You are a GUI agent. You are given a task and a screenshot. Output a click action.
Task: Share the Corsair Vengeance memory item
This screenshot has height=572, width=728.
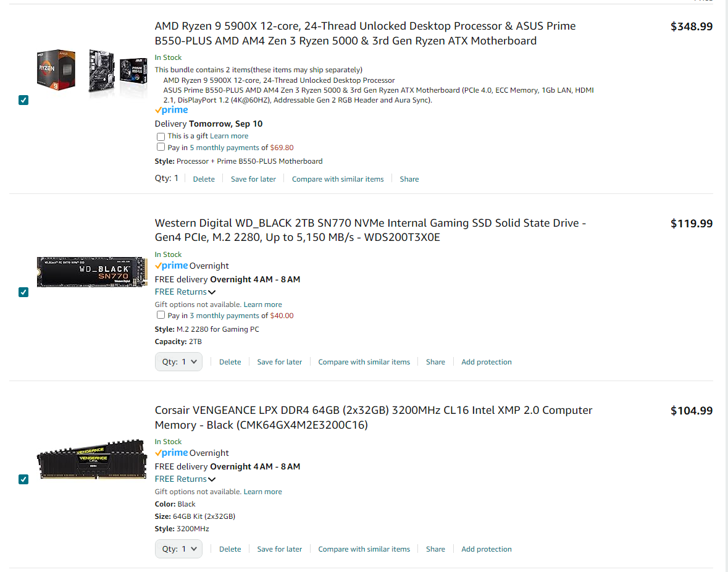[435, 549]
